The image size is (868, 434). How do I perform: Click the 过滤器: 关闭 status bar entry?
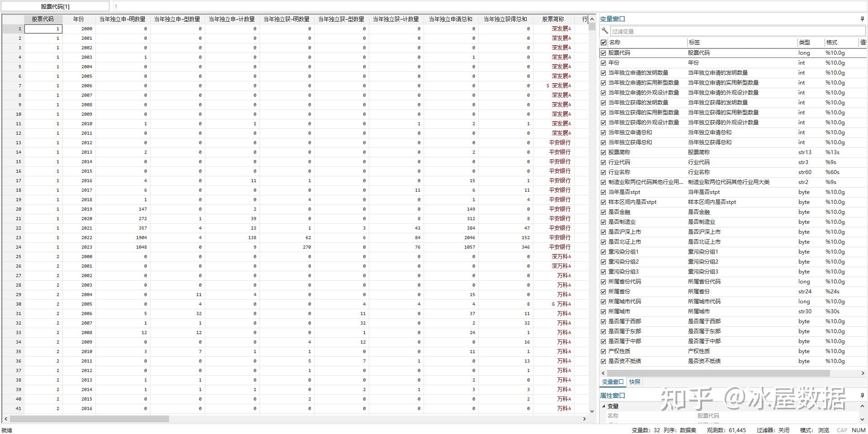[773, 430]
